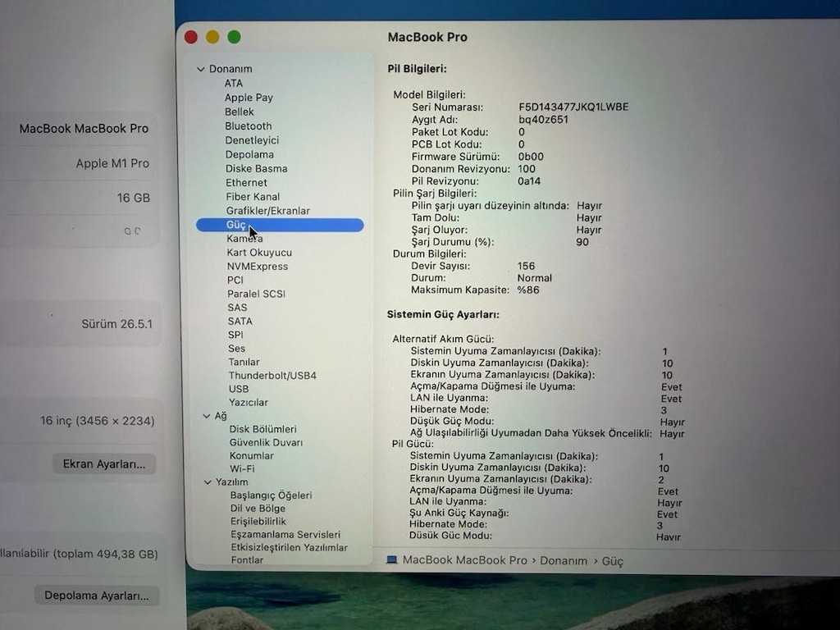Open Ses hardware entry
Screen dimensions: 840x630
[236, 348]
